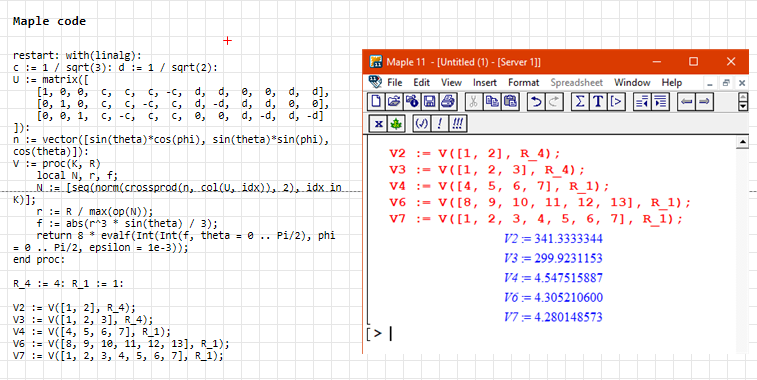
Task: Click the 'restart: with(linalg):' code line
Action: point(77,56)
